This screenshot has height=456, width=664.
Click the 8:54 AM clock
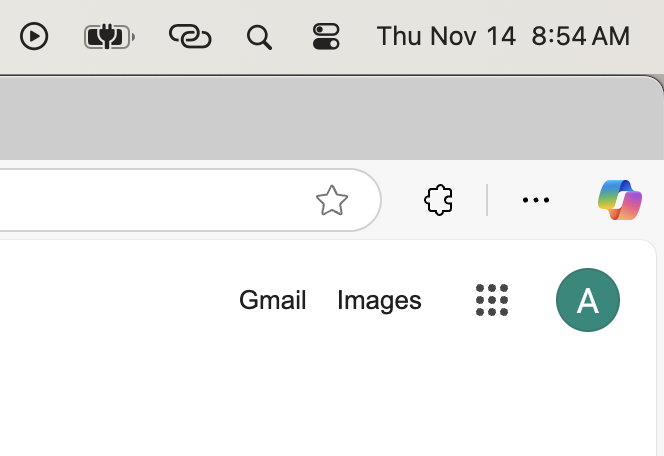tap(581, 36)
